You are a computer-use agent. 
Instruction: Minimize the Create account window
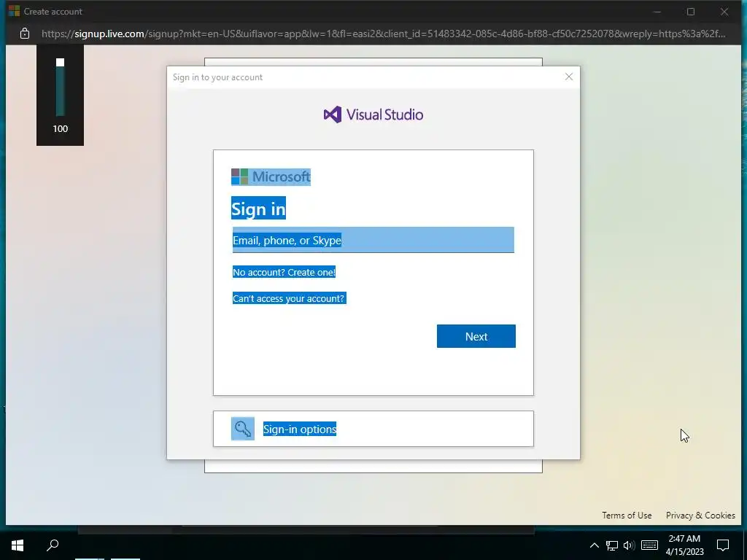(657, 12)
